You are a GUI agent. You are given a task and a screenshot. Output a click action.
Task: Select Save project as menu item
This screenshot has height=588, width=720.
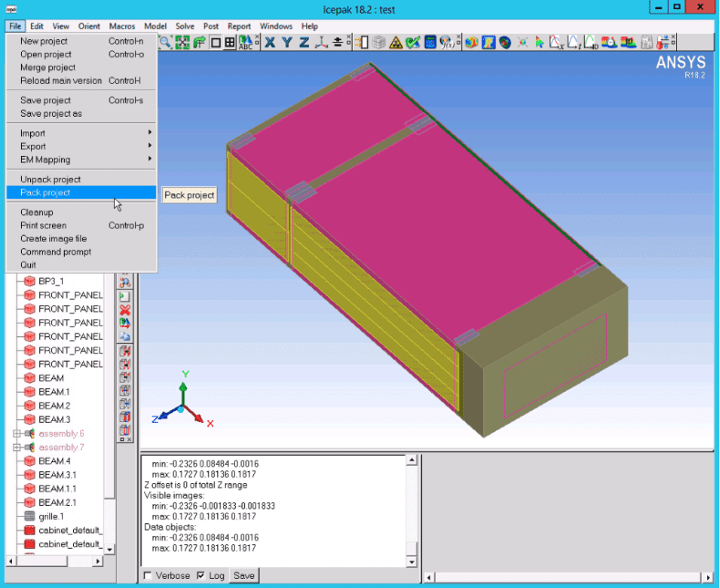coord(81,113)
